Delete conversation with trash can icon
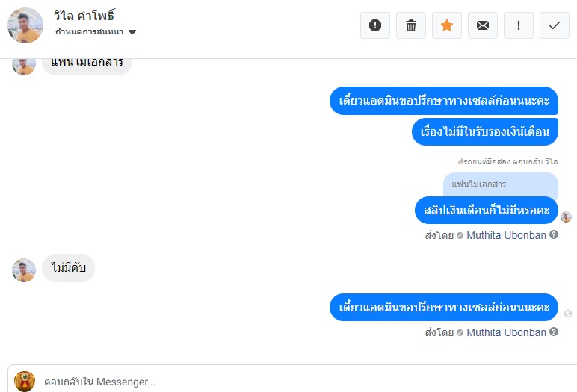This screenshot has height=392, width=577. (x=411, y=25)
